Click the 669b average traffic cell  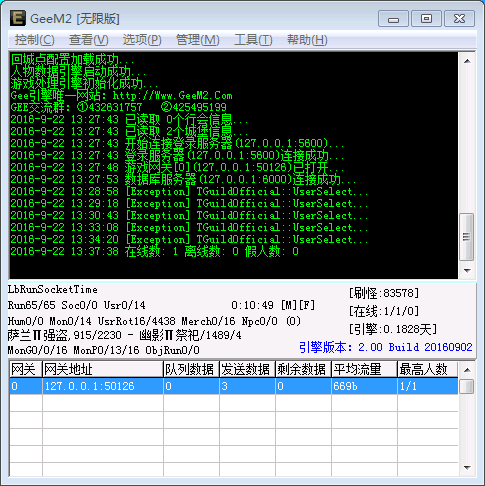[364, 386]
